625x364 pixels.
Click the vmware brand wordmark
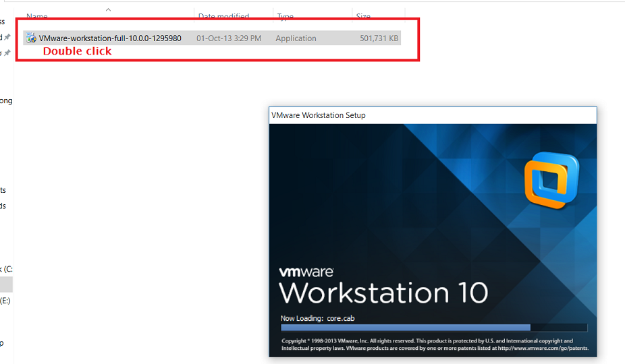click(x=306, y=272)
